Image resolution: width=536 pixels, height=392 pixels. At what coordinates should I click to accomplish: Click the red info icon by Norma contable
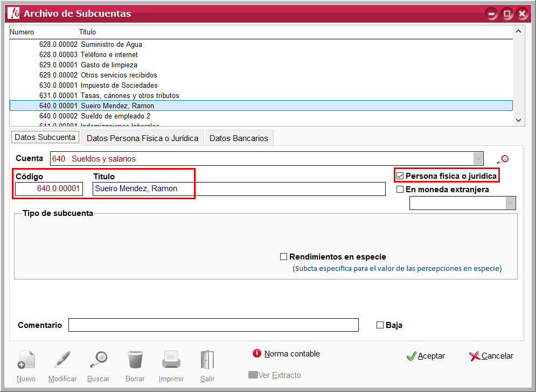tap(257, 353)
